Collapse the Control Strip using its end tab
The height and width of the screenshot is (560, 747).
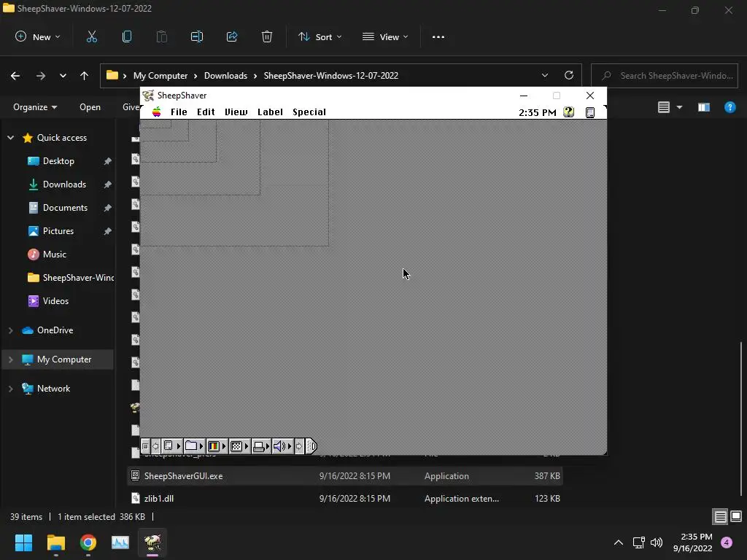coord(311,446)
